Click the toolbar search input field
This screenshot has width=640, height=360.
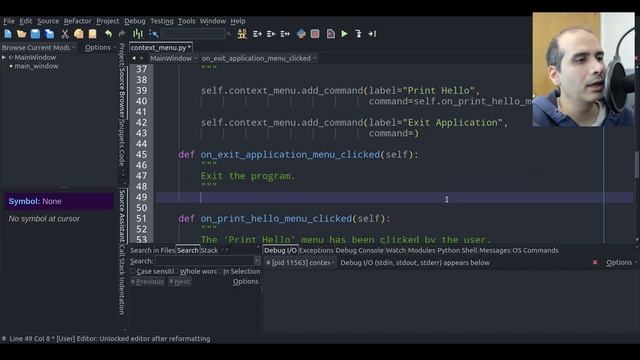pyautogui.click(x=193, y=34)
